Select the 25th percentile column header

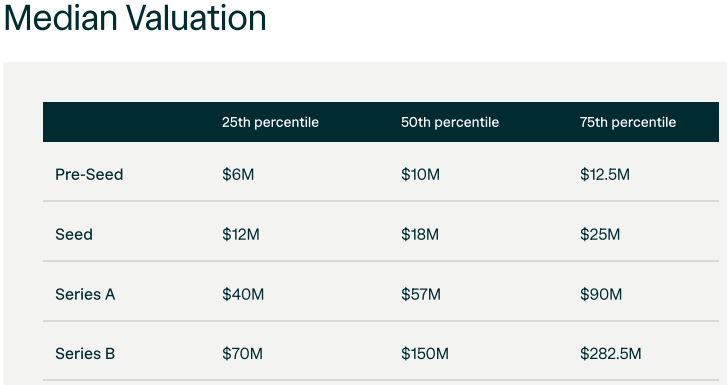tap(270, 122)
